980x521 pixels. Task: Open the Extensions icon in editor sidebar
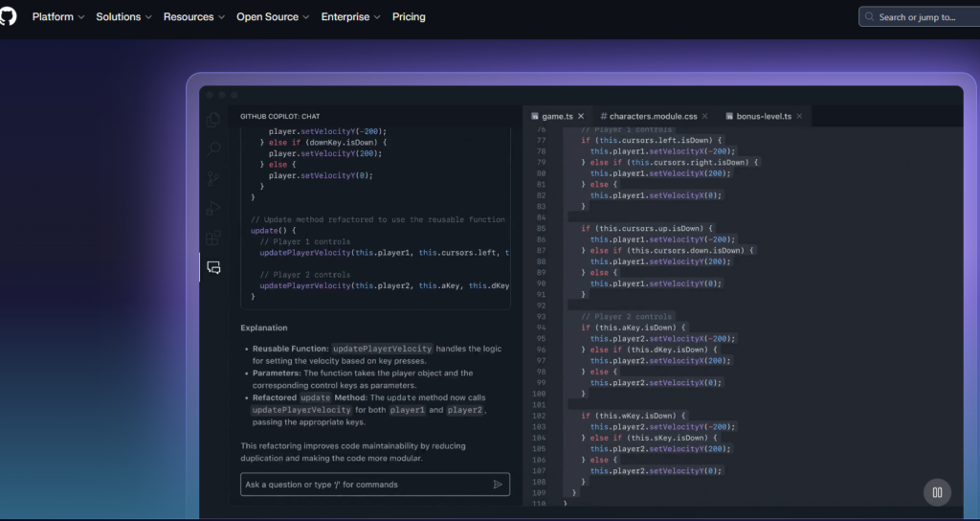click(x=213, y=238)
